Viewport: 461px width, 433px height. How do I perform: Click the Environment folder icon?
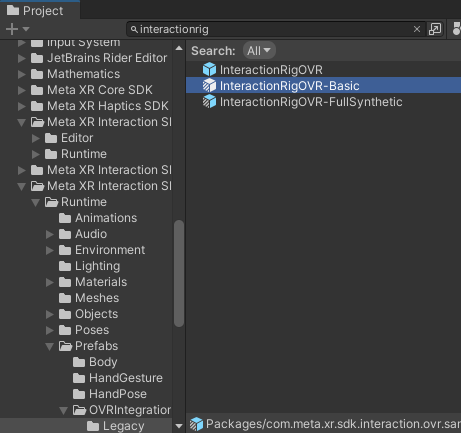pos(65,250)
